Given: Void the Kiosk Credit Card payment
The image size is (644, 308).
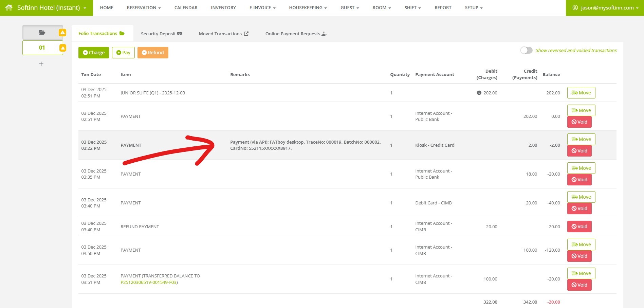Looking at the screenshot, I should (579, 150).
